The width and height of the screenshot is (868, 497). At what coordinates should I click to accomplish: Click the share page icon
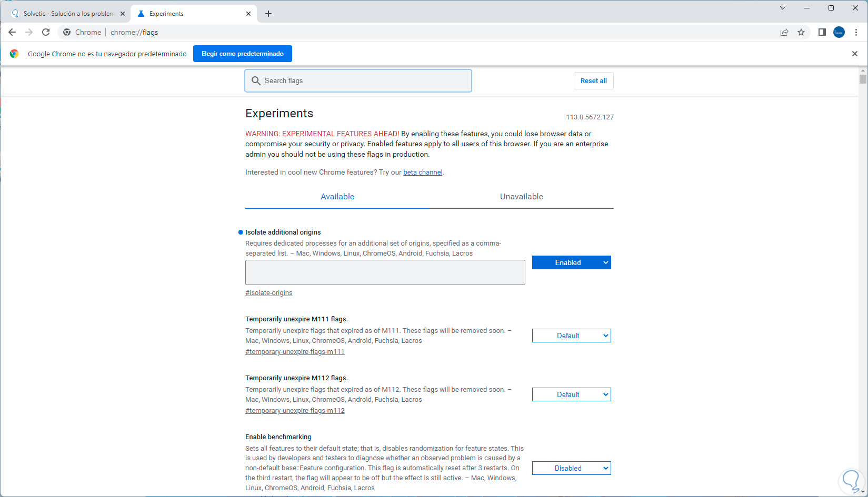tap(784, 32)
